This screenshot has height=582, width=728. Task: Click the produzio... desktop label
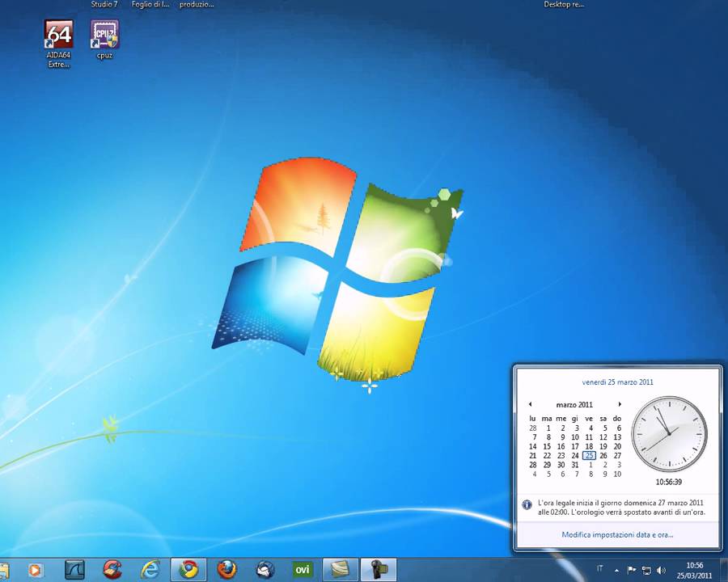(x=197, y=4)
